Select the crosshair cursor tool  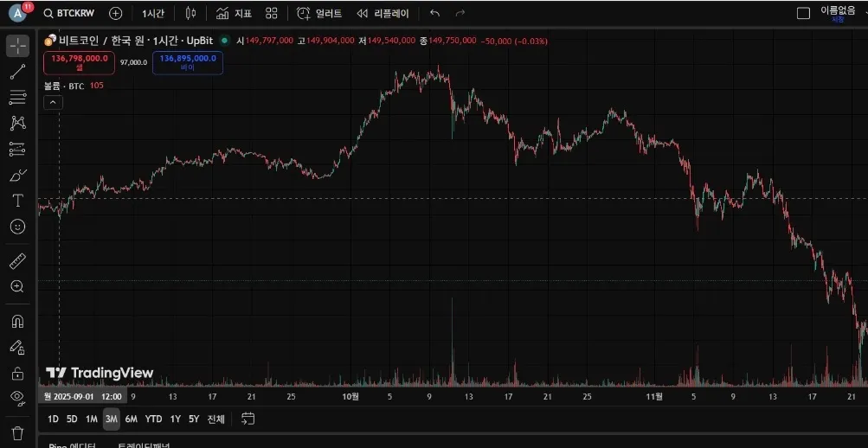pos(17,46)
